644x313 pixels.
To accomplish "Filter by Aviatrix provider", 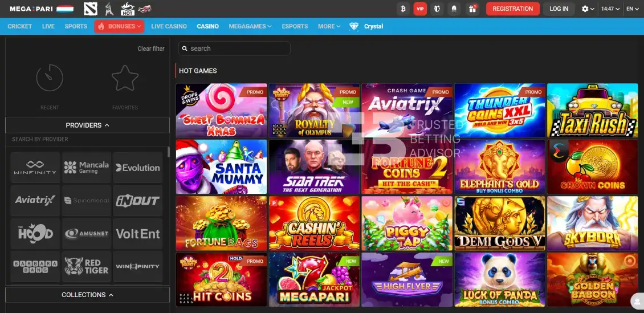I will (x=35, y=201).
